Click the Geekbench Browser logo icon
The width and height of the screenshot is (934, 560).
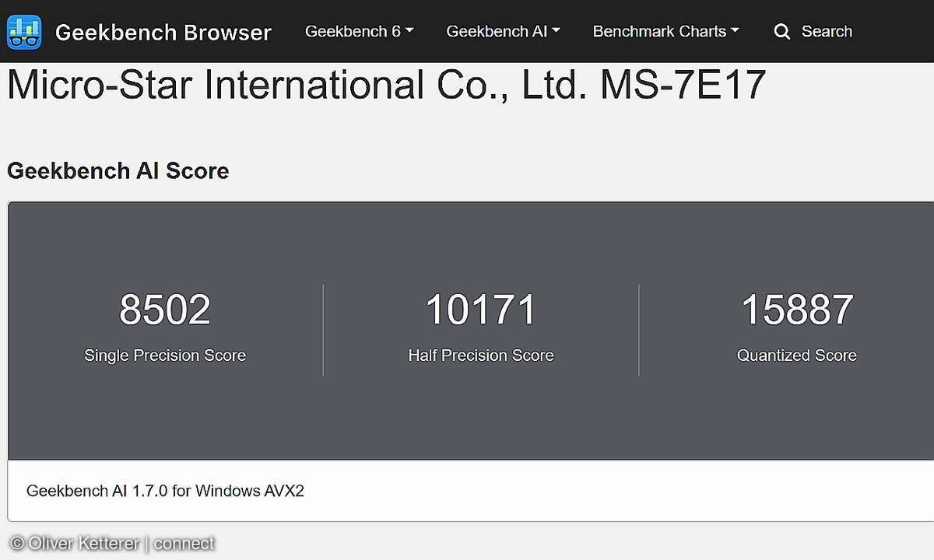coord(23,31)
